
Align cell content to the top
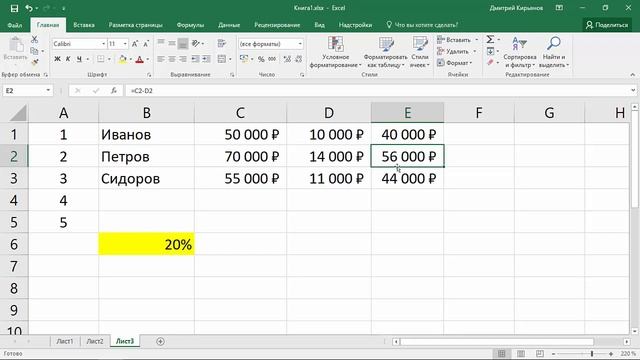(161, 43)
